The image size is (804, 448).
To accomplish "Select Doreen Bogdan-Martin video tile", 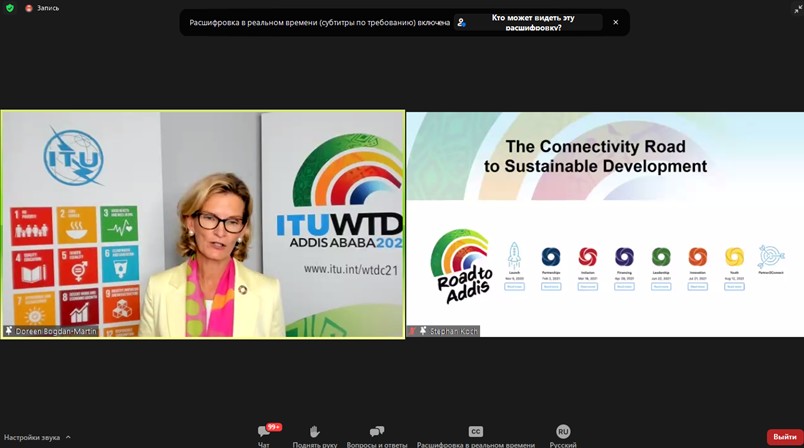I will click(x=203, y=224).
